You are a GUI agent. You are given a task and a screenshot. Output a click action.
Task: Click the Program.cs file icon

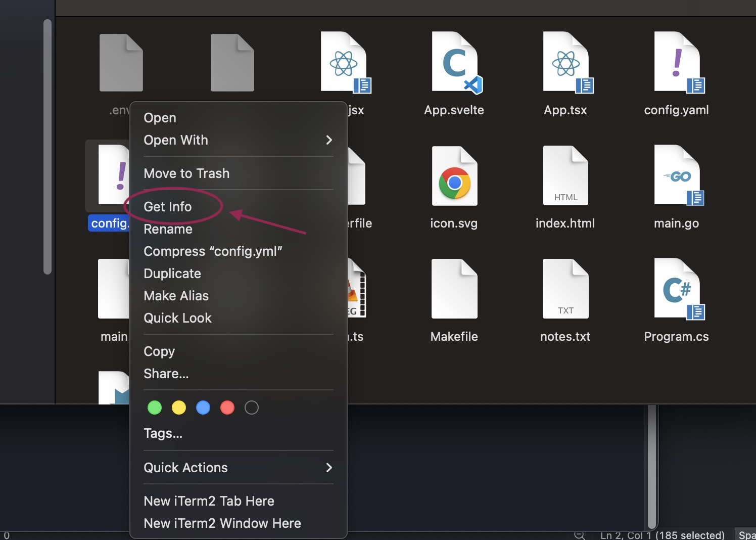(677, 289)
